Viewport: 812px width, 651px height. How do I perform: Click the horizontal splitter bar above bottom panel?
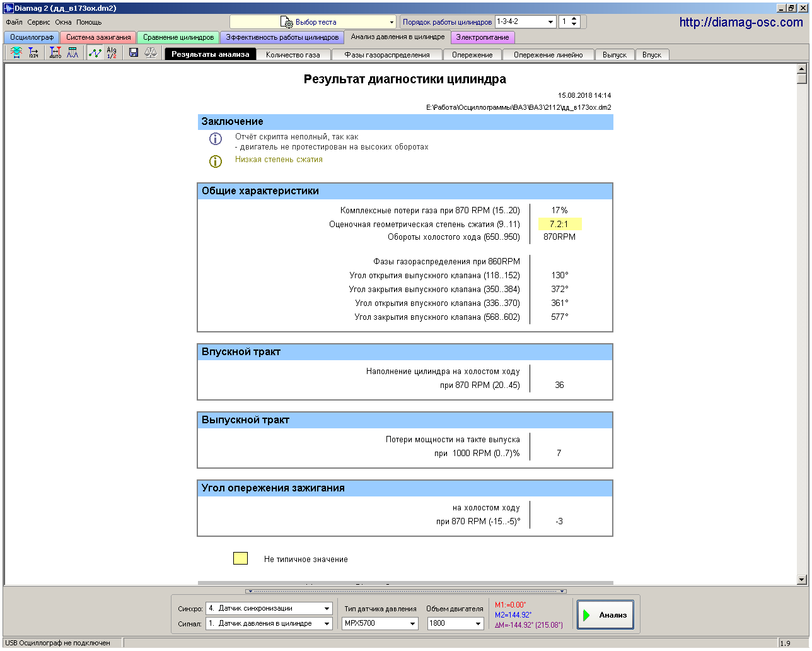(x=406, y=591)
